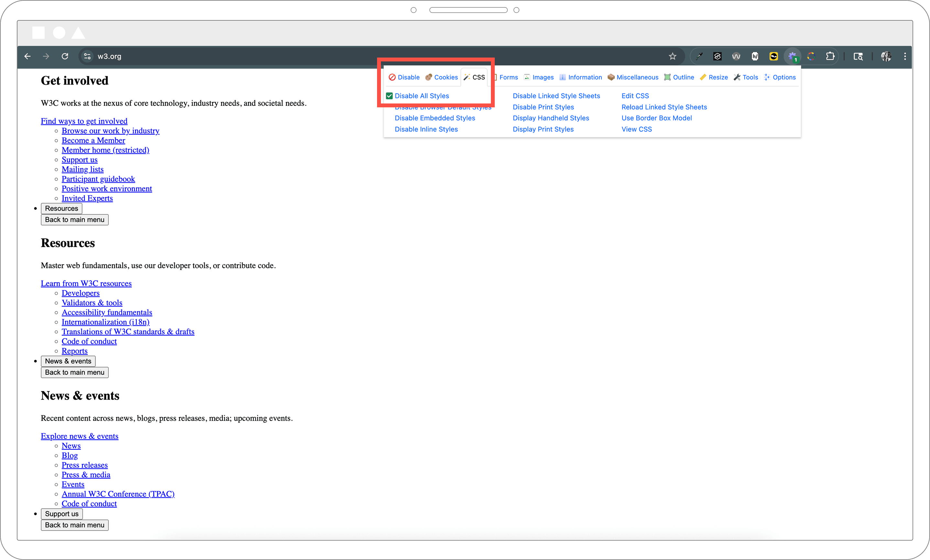Open Explore news & events link
Screen dimensions: 930x560
80,436
